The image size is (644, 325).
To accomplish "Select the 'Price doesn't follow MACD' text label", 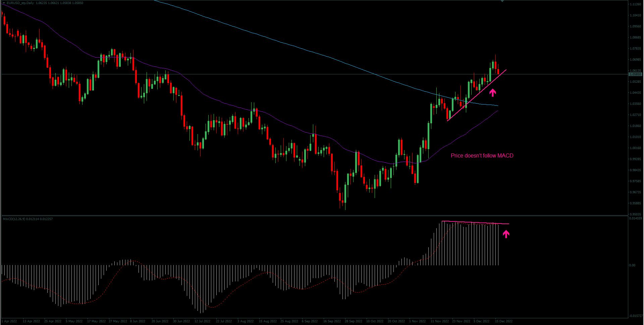I will 482,155.
